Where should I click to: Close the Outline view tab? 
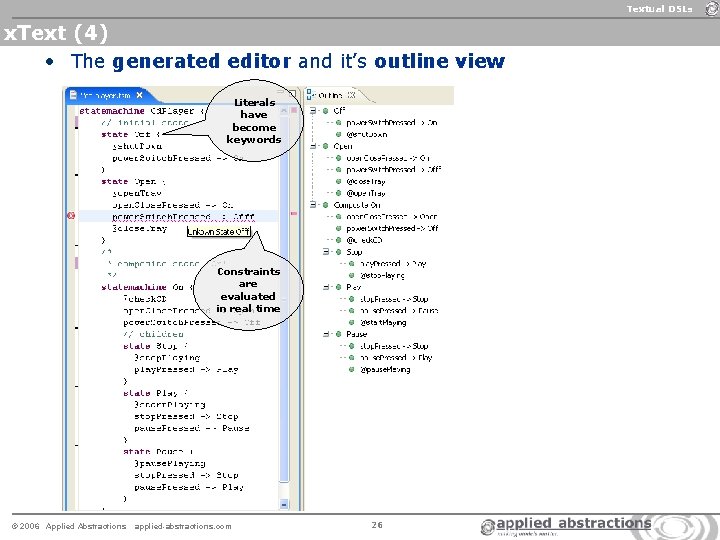[x=351, y=95]
